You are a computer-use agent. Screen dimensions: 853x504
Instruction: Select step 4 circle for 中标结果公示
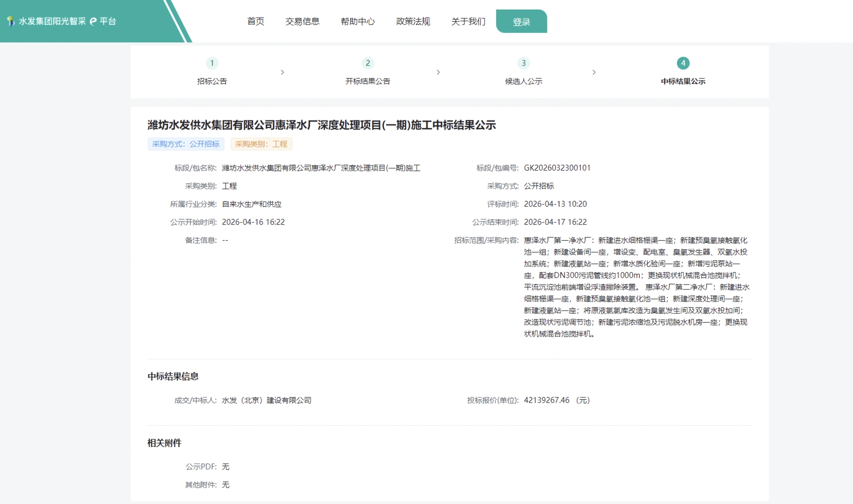coord(683,63)
